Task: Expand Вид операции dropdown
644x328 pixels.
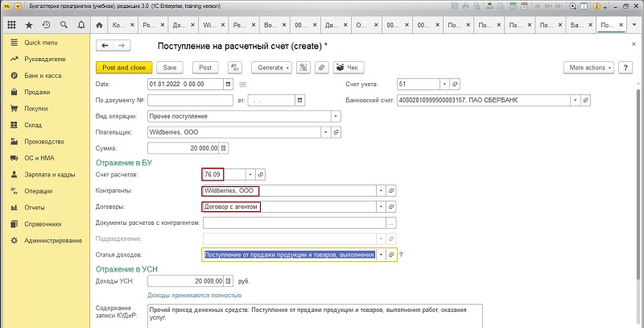Action: coord(336,116)
